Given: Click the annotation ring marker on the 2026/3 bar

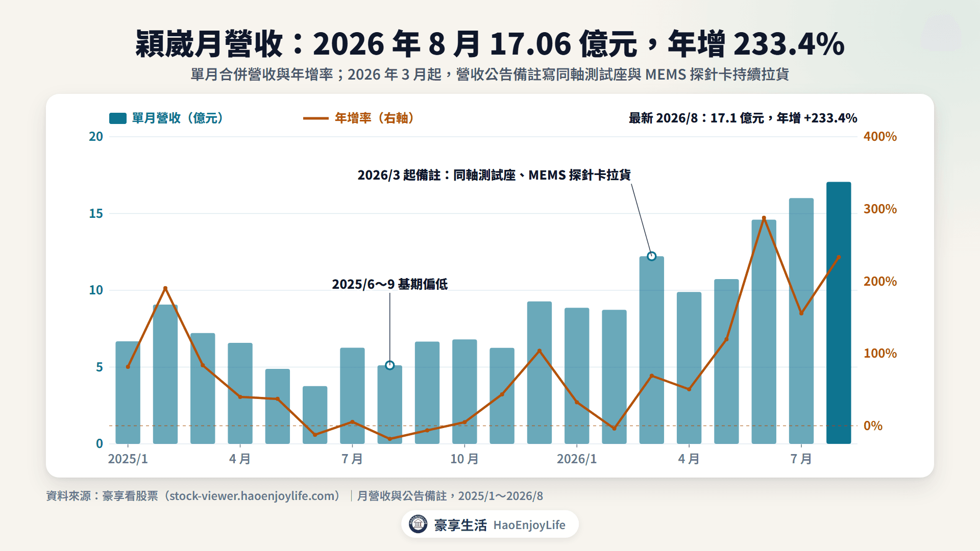Looking at the screenshot, I should pos(651,256).
